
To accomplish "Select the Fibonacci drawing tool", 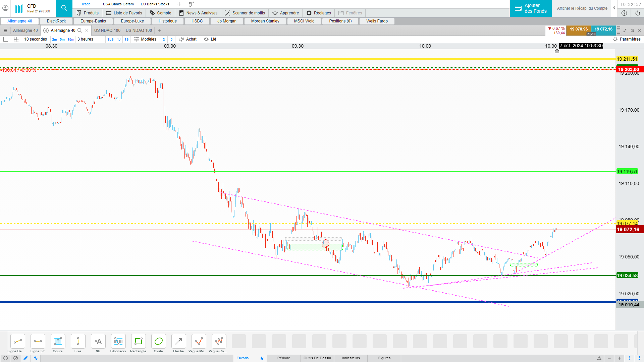I will click(x=118, y=342).
